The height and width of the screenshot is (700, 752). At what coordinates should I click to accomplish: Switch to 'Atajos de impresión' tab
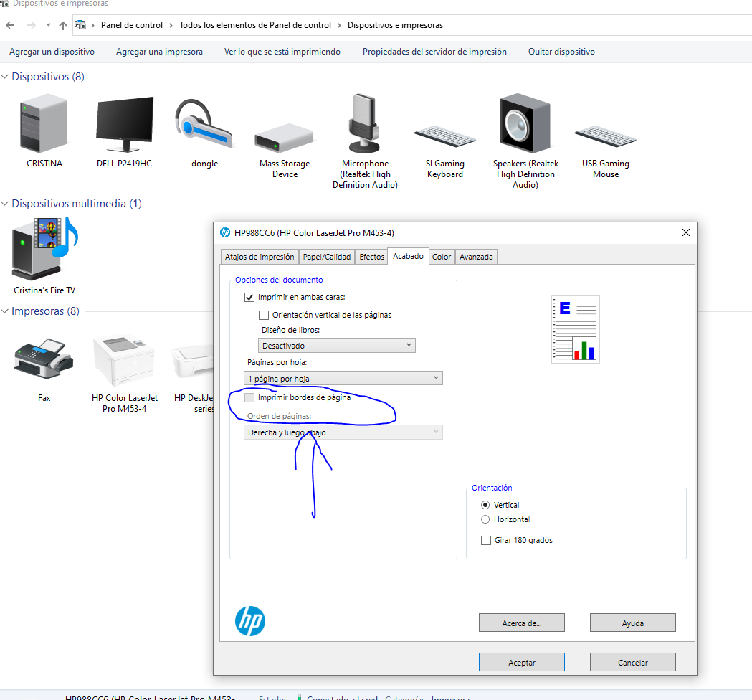260,257
